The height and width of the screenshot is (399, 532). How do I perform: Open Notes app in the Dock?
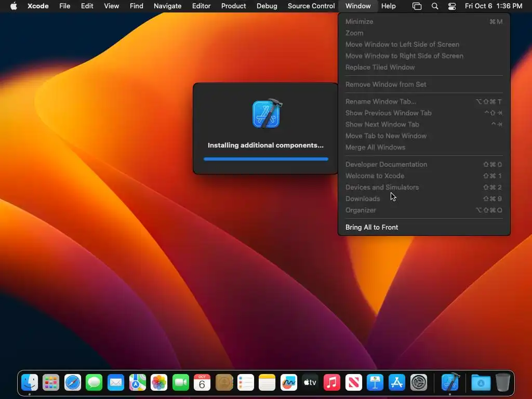point(267,383)
